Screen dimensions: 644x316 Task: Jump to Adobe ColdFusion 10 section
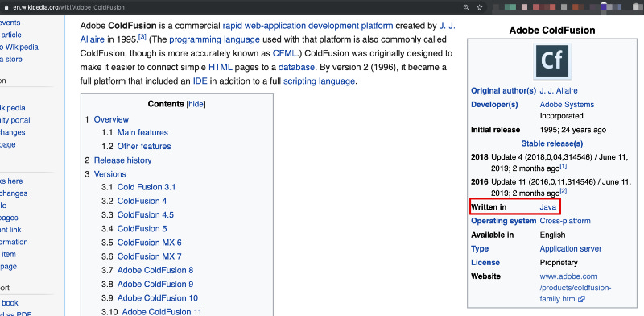(157, 298)
